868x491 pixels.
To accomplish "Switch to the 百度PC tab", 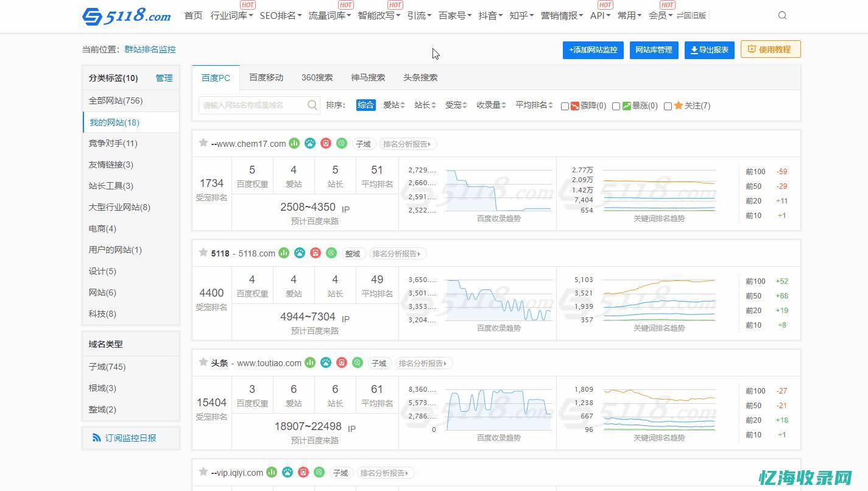I will (x=216, y=77).
